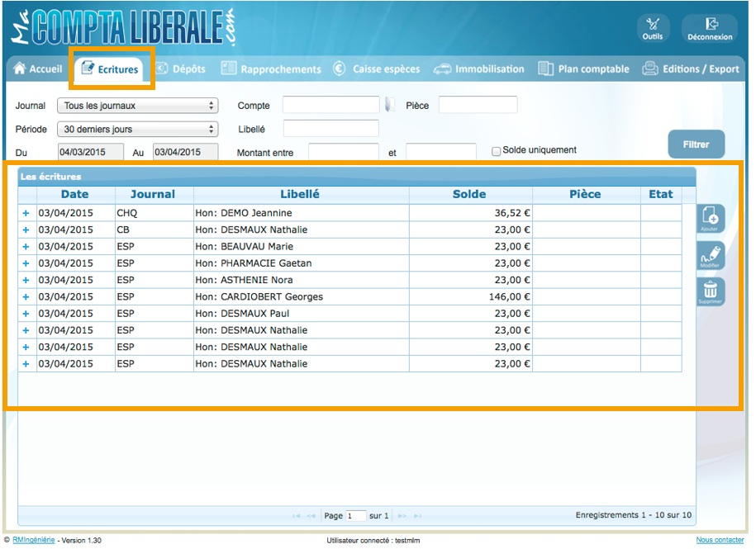Open the Période dropdown list
This screenshot has height=549, width=756.
coord(137,129)
